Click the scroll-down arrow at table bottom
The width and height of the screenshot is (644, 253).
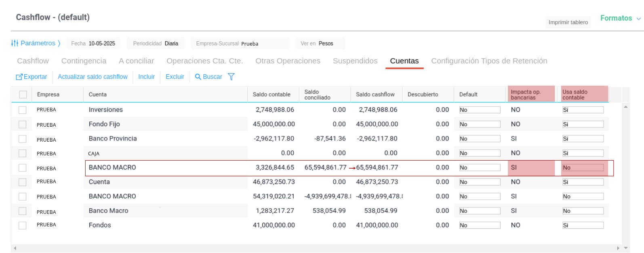[625, 248]
